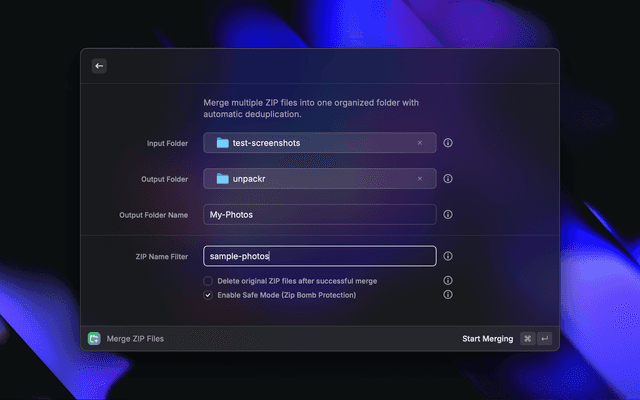Click the Command key shortcut icon
The image size is (640, 400).
coord(527,339)
